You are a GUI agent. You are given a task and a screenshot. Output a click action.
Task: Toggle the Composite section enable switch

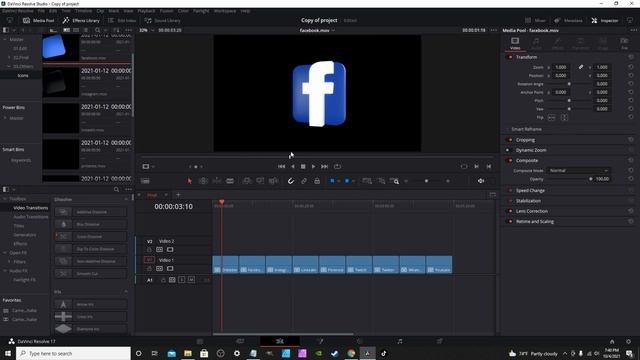coord(510,160)
